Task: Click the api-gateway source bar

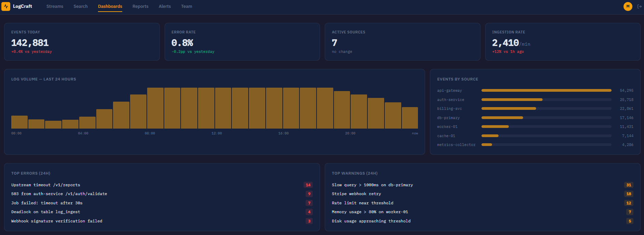Action: 546,90
